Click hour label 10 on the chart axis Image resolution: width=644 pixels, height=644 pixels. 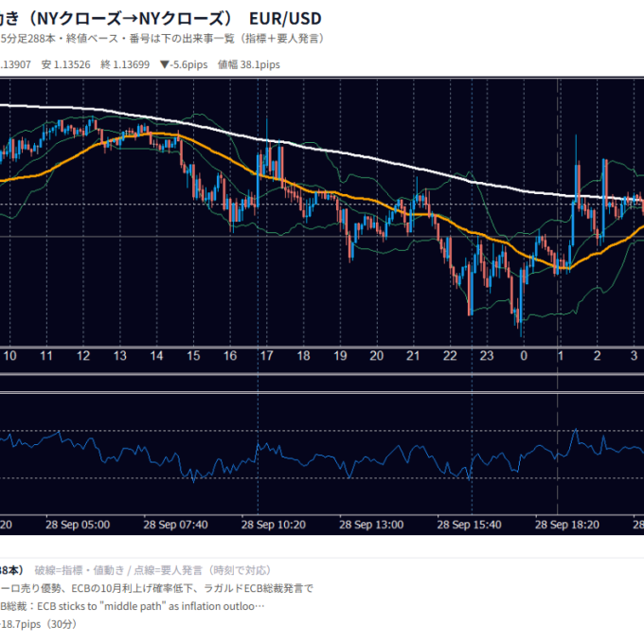coord(9,356)
